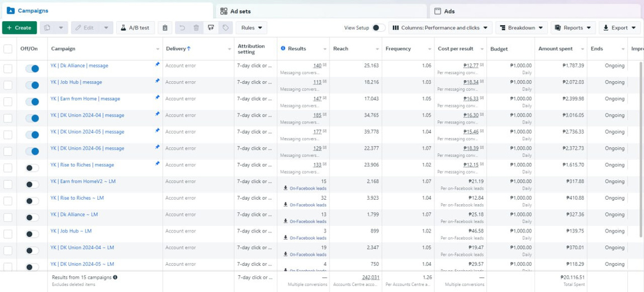The image size is (644, 292).
Task: Click the undo arrow icon
Action: click(x=182, y=28)
